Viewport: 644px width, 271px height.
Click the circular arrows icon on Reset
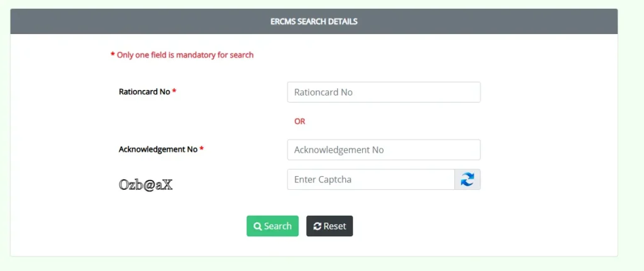(x=317, y=226)
